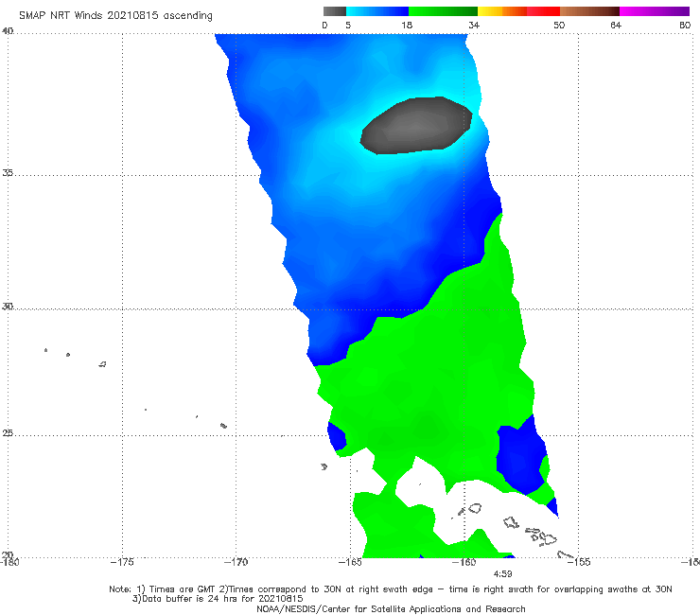The width and height of the screenshot is (700, 615).
Task: Click the latitude label '40'
Action: [8, 31]
